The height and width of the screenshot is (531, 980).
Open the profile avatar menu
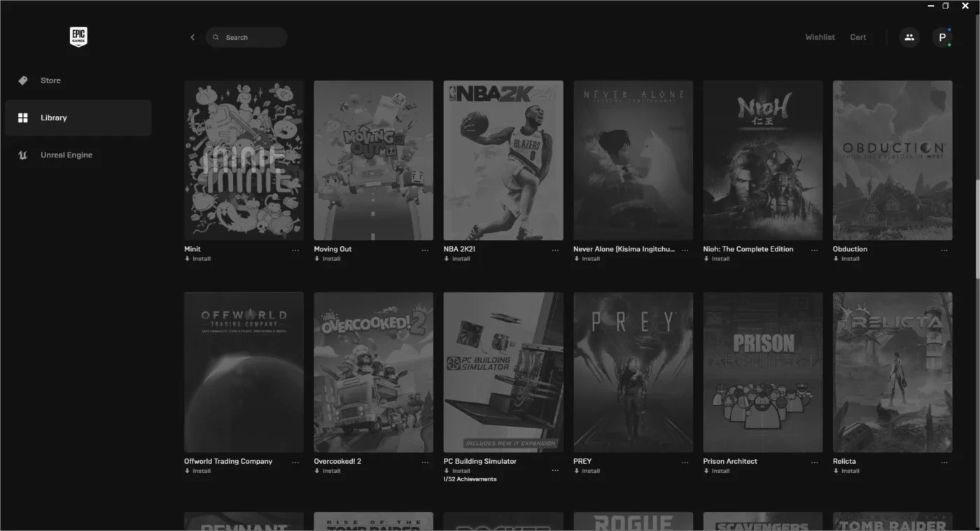[x=942, y=37]
